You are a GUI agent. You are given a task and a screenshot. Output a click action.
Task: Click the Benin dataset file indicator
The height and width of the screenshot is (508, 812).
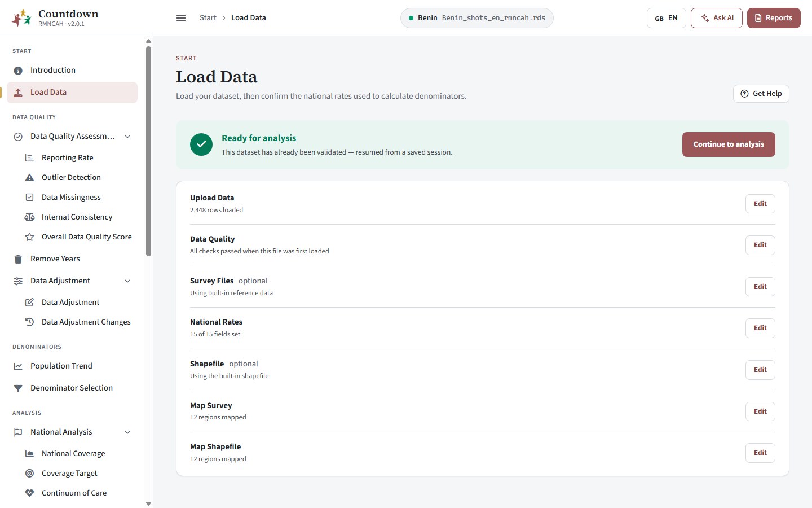coord(477,18)
